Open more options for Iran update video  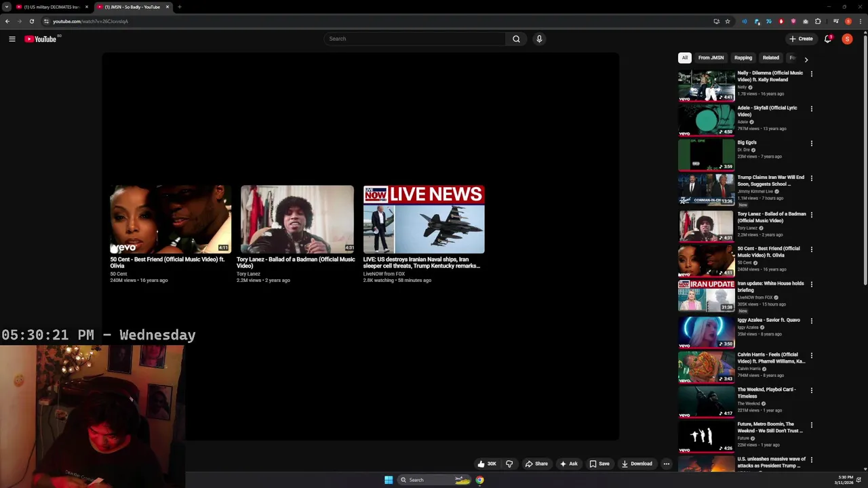point(811,285)
